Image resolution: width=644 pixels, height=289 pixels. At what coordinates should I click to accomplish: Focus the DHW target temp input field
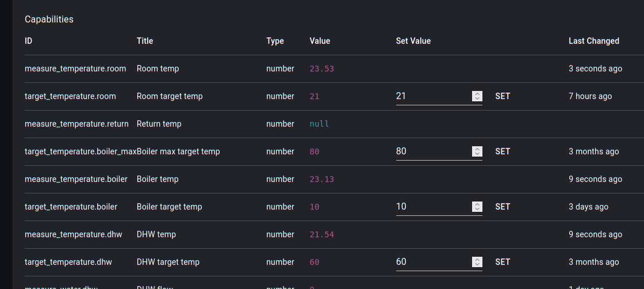(x=432, y=263)
